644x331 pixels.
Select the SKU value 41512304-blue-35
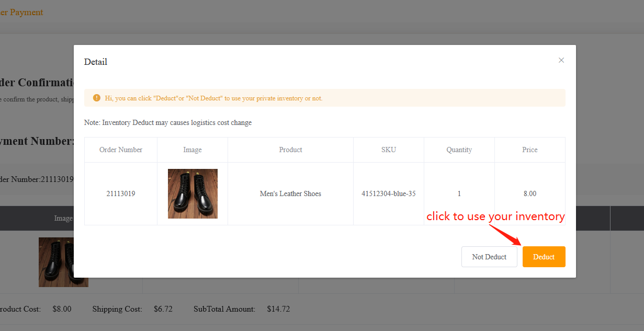click(388, 193)
